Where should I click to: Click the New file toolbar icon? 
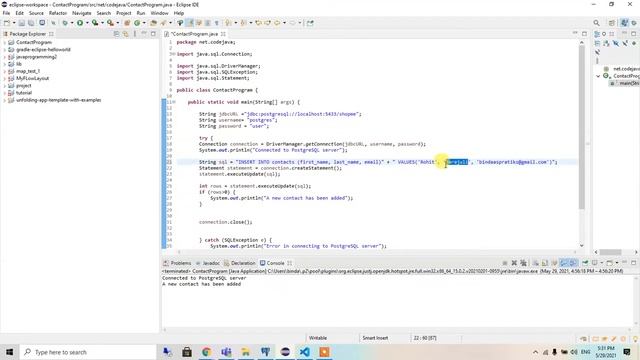(x=7, y=23)
